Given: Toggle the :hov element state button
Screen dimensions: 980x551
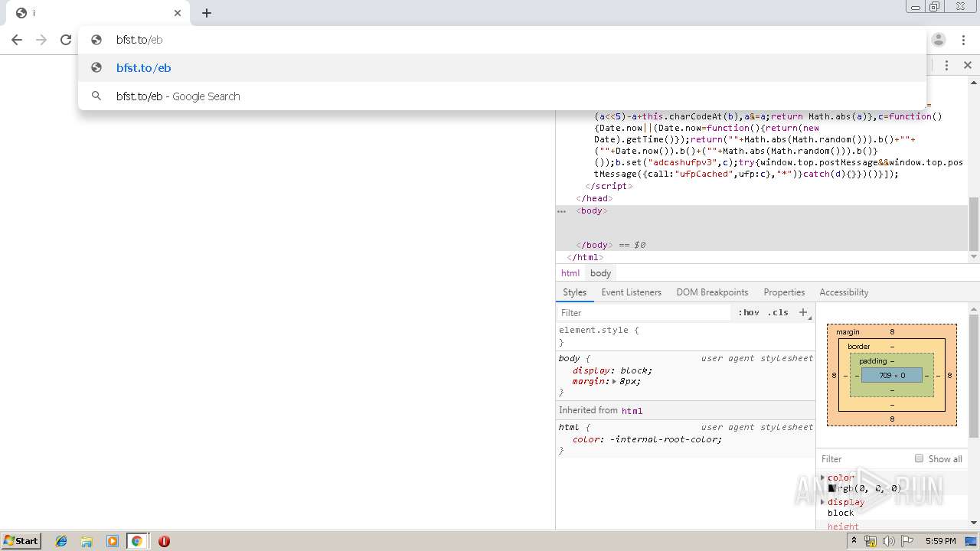Looking at the screenshot, I should pyautogui.click(x=748, y=312).
